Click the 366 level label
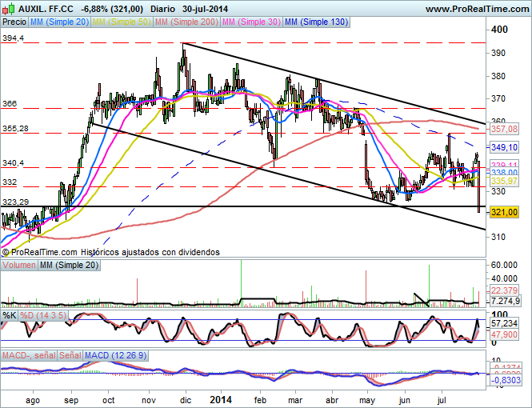This screenshot has height=408, width=532. 10,103
